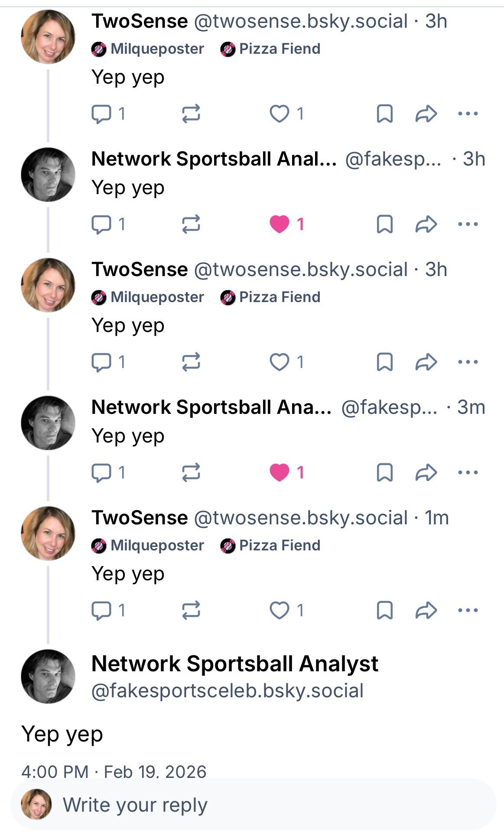Open more options on TwoSense's 1m post
Image resolution: width=504 pixels, height=839 pixels.
coord(468,610)
